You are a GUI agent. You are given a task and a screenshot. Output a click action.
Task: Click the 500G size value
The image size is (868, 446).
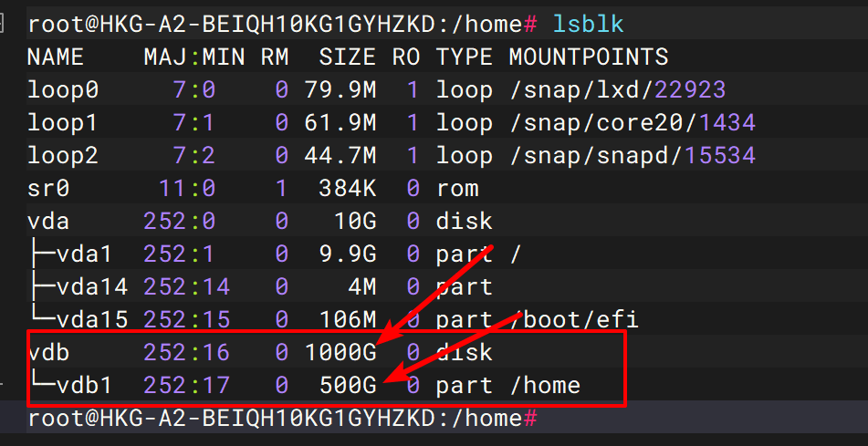(x=347, y=386)
